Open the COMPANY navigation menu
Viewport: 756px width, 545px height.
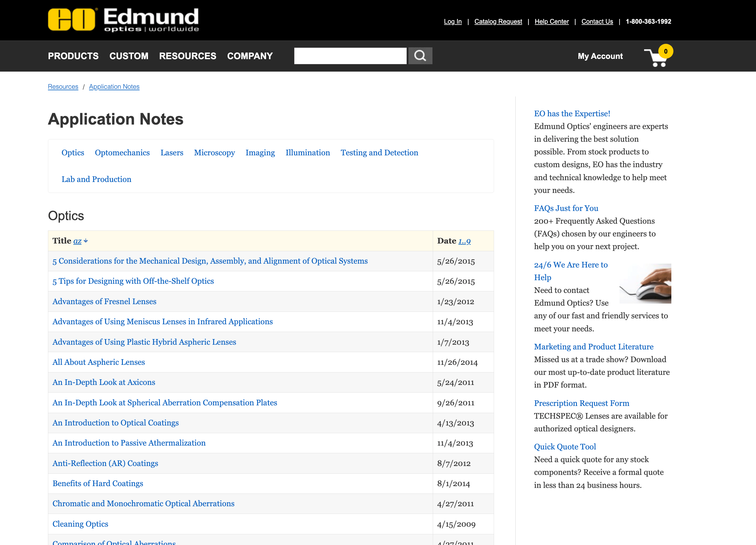250,56
